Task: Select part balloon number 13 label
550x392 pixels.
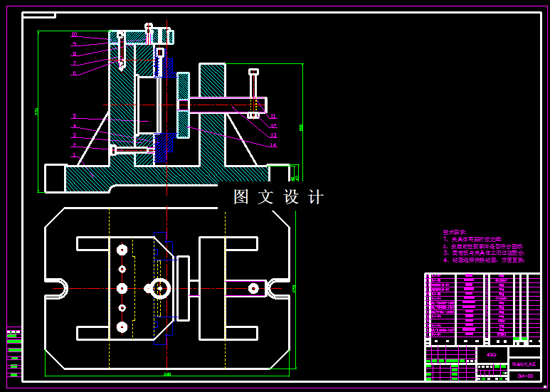Action: click(273, 135)
